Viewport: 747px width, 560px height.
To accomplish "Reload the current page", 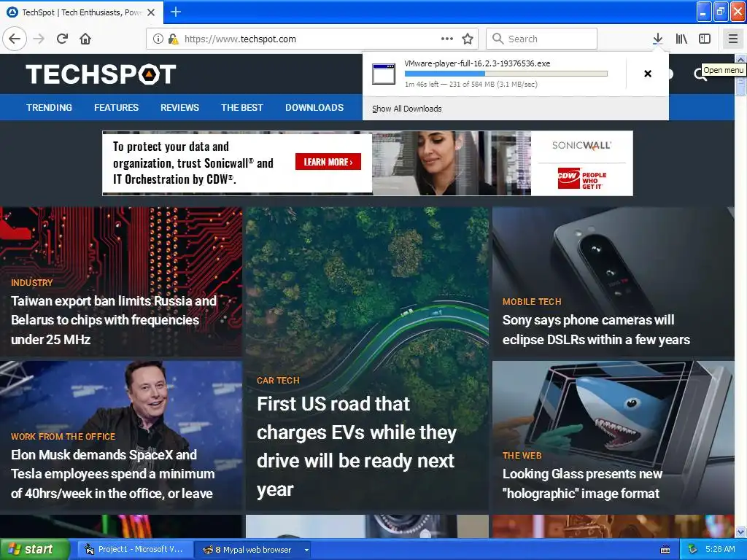I will (63, 39).
